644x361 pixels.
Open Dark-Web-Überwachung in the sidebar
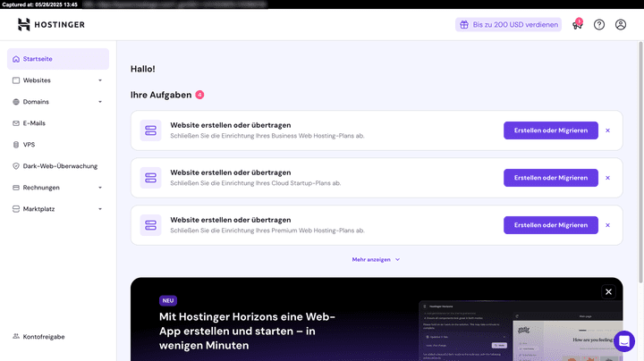click(58, 166)
